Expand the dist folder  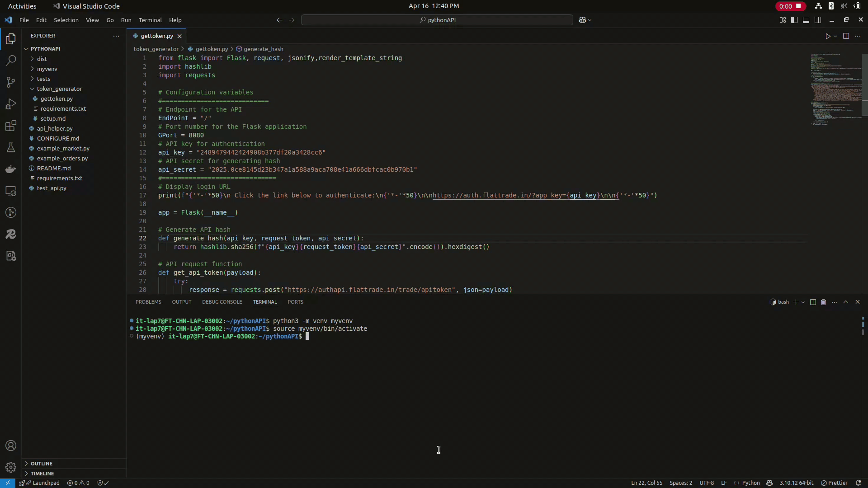(42, 59)
